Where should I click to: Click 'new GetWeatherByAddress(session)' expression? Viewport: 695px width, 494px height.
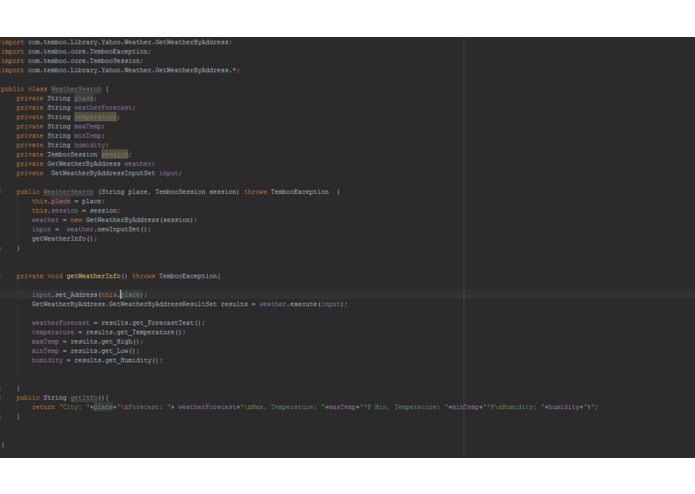click(x=132, y=220)
